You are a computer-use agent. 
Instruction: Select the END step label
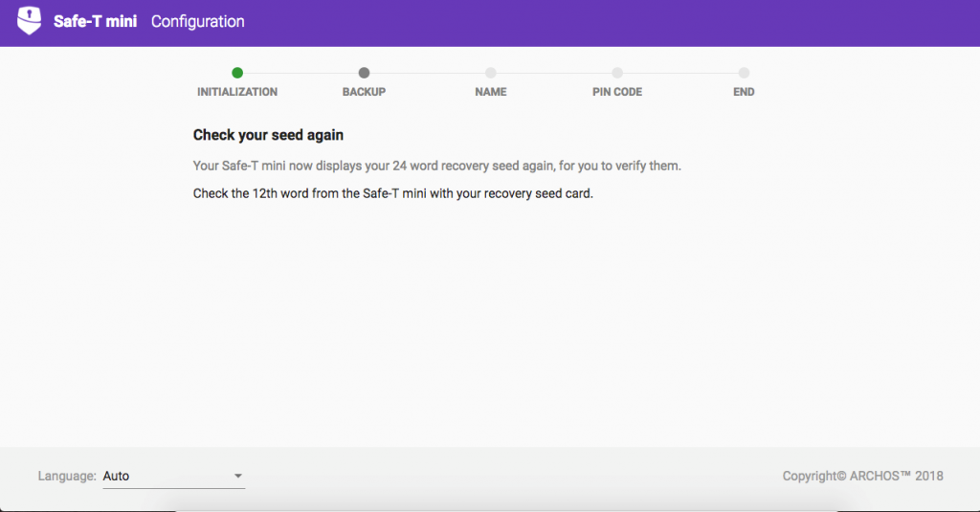[x=744, y=92]
